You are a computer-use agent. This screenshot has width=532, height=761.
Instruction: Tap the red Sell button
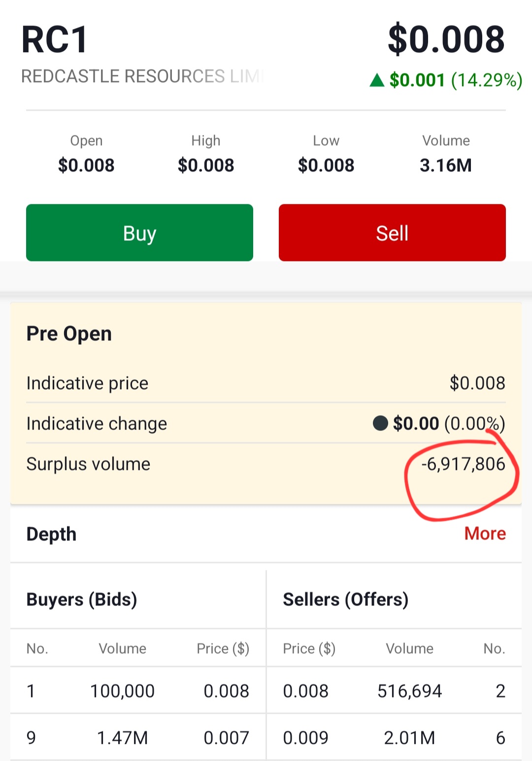(392, 232)
